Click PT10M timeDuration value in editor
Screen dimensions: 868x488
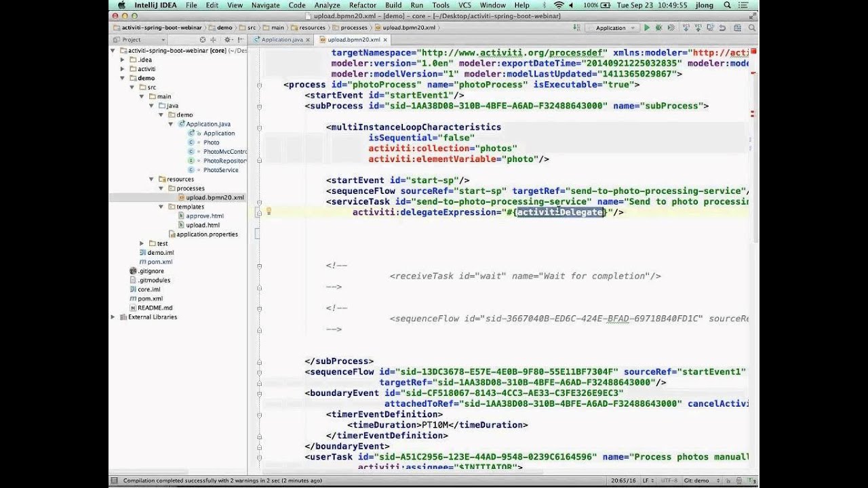[435, 425]
